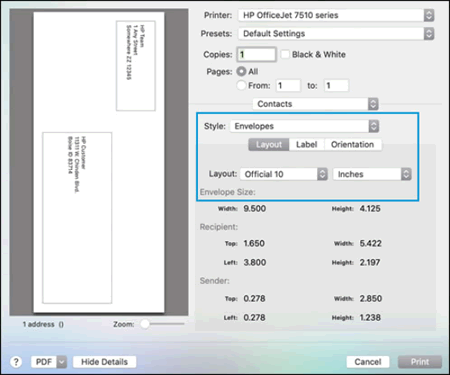Image resolution: width=450 pixels, height=375 pixels.
Task: Click the Contacts popup stepper arrows
Action: [373, 104]
